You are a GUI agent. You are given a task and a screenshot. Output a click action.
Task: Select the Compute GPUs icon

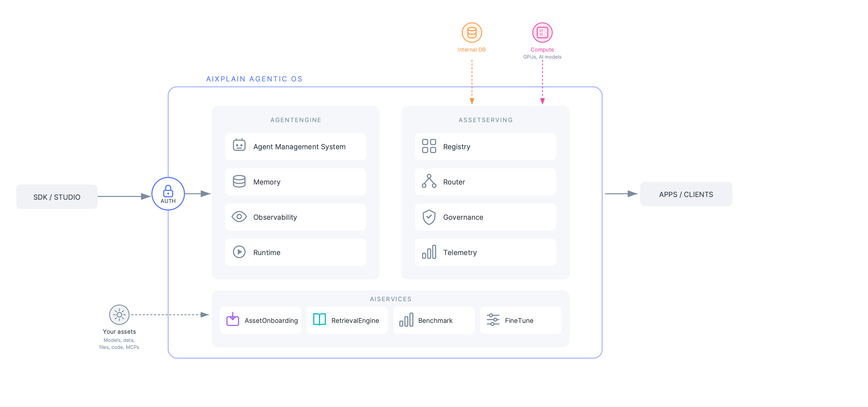point(542,32)
